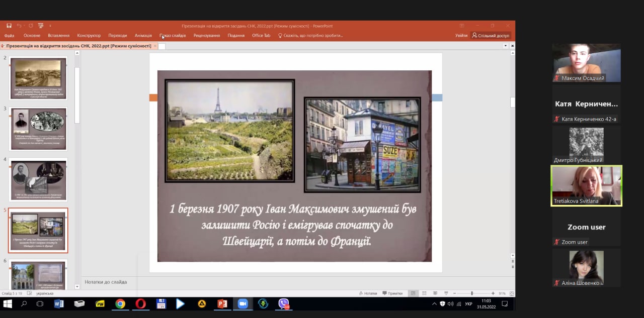Open Google Chrome from the taskbar
This screenshot has height=318, width=644.
(120, 304)
